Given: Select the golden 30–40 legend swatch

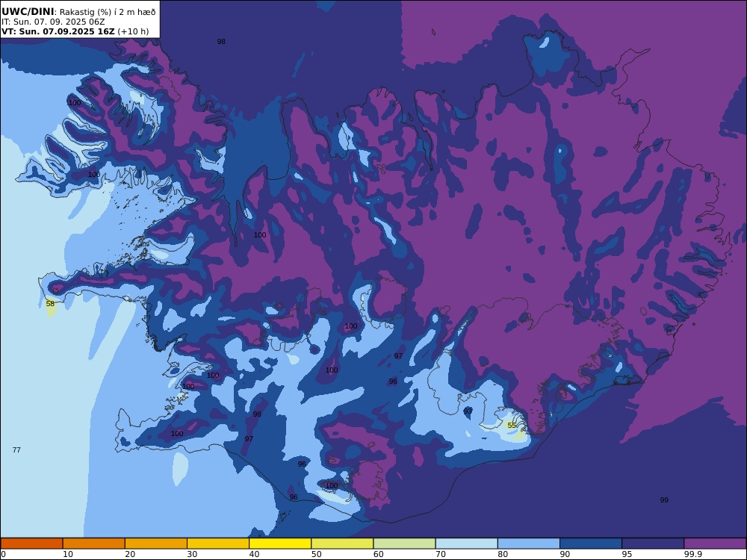Looking at the screenshot, I should 218,544.
